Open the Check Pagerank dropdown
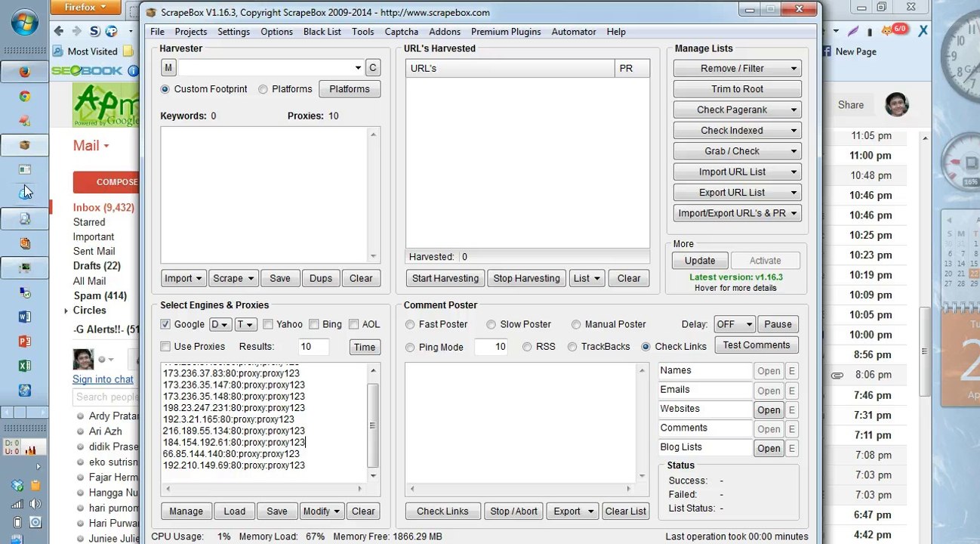Screen dimensions: 980x544 736,110
